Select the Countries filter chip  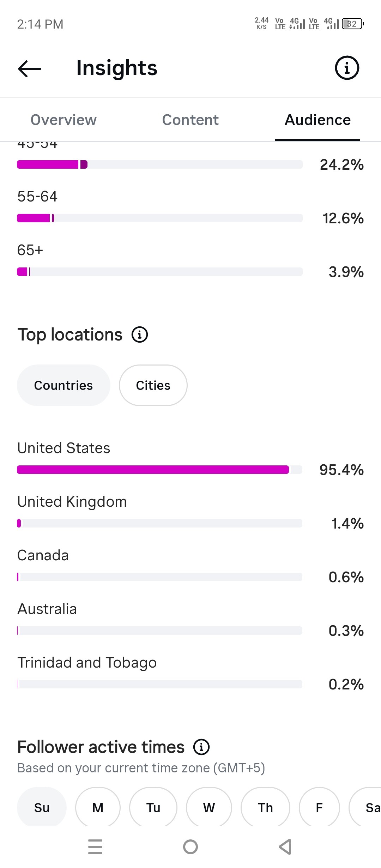(x=64, y=385)
